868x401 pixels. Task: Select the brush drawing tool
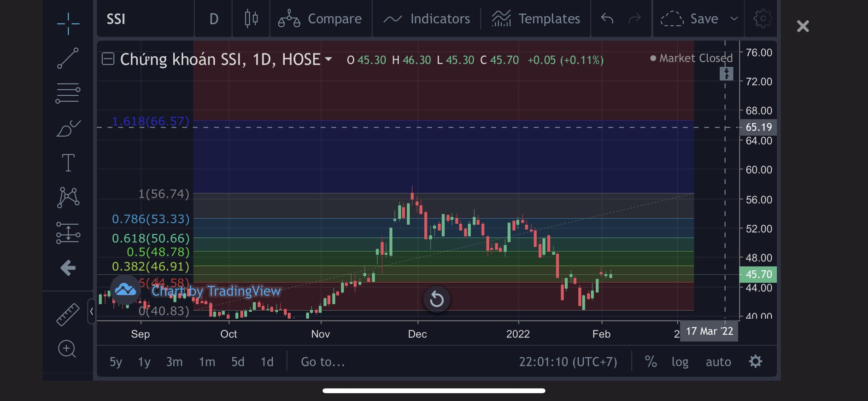coord(68,128)
